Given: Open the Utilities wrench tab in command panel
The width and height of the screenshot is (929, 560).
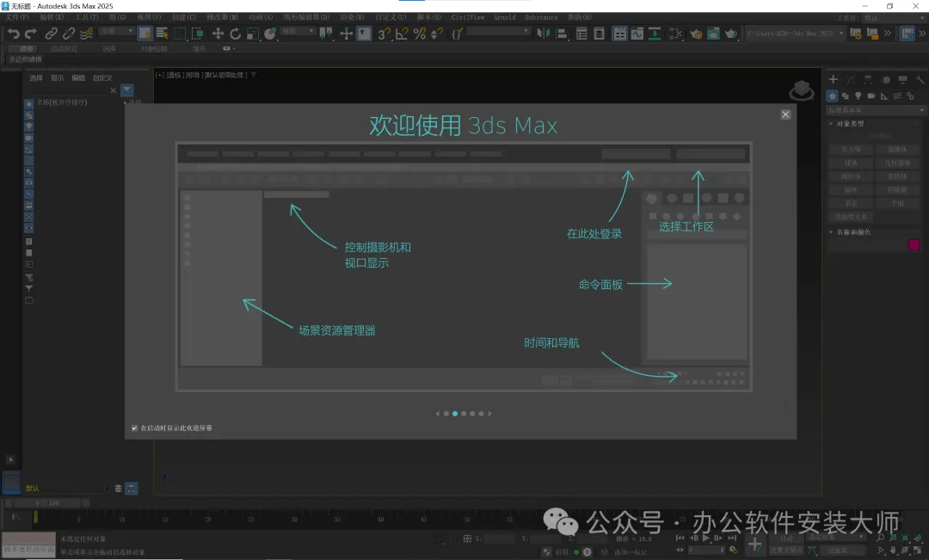Looking at the screenshot, I should click(x=920, y=79).
